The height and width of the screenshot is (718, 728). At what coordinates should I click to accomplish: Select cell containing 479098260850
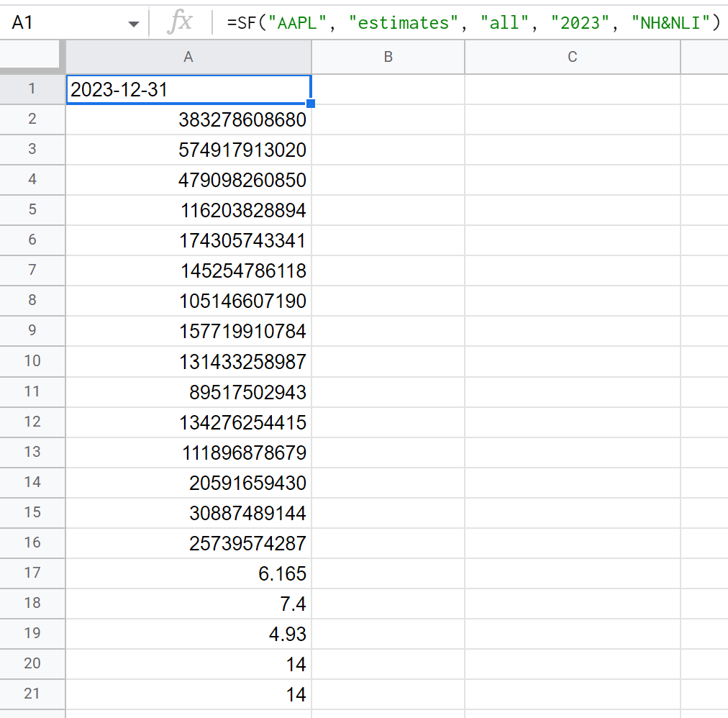[188, 180]
